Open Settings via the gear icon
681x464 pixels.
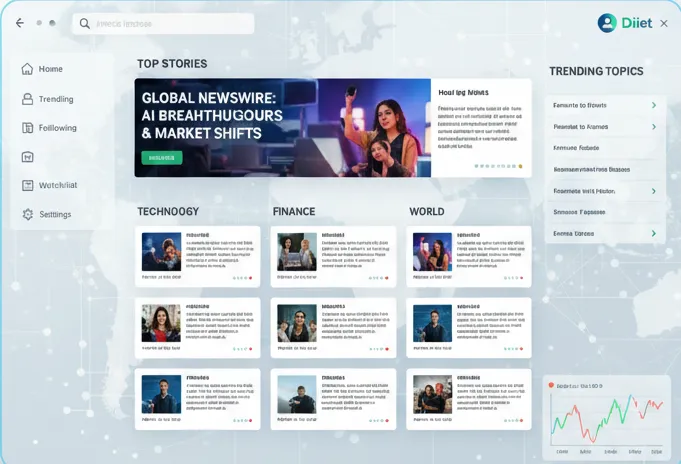pos(28,214)
